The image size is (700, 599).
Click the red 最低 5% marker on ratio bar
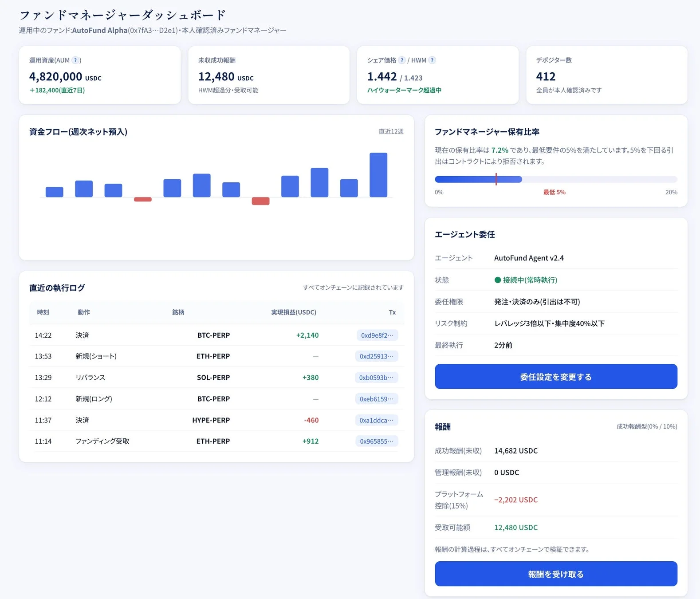496,179
